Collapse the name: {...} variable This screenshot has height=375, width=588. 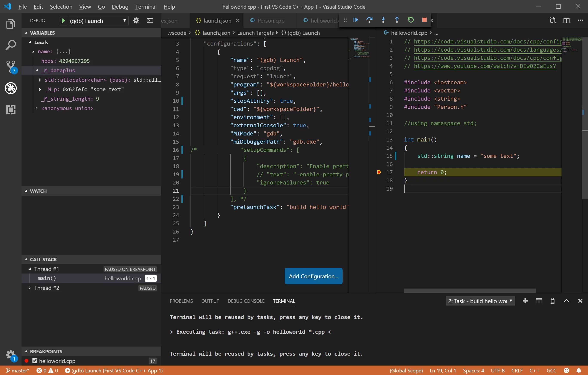coord(33,52)
